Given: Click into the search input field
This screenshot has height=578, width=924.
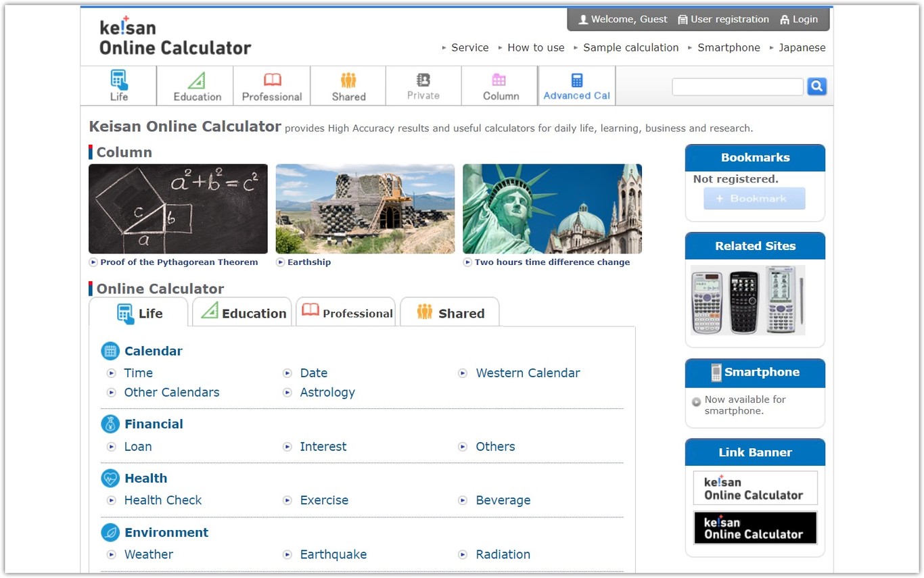Looking at the screenshot, I should 737,87.
